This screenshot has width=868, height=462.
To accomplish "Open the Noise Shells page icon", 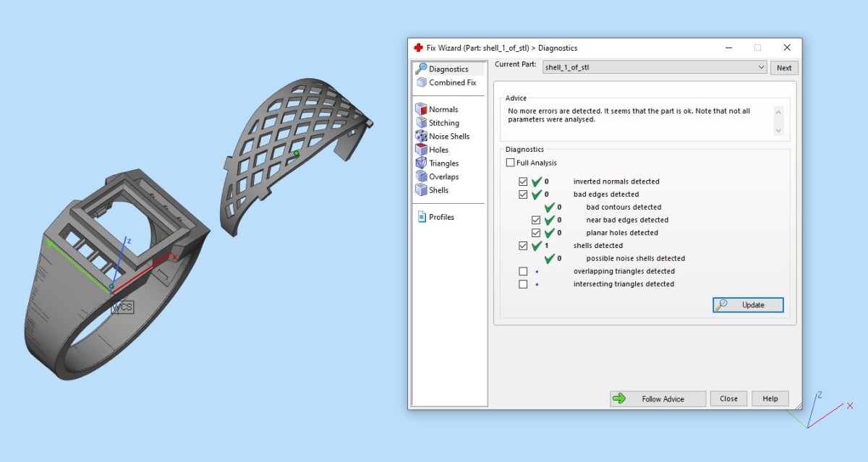I will tap(421, 136).
